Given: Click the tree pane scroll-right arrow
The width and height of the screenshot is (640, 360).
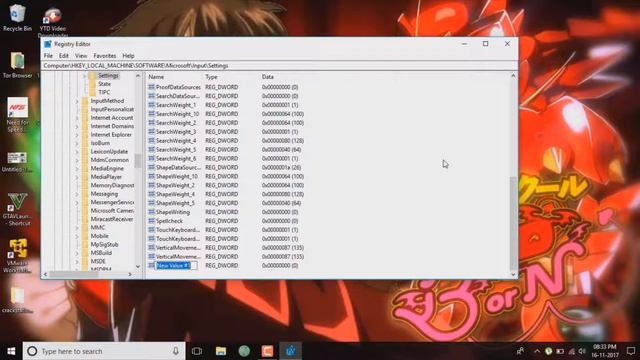Looking at the screenshot, I should (130, 274).
